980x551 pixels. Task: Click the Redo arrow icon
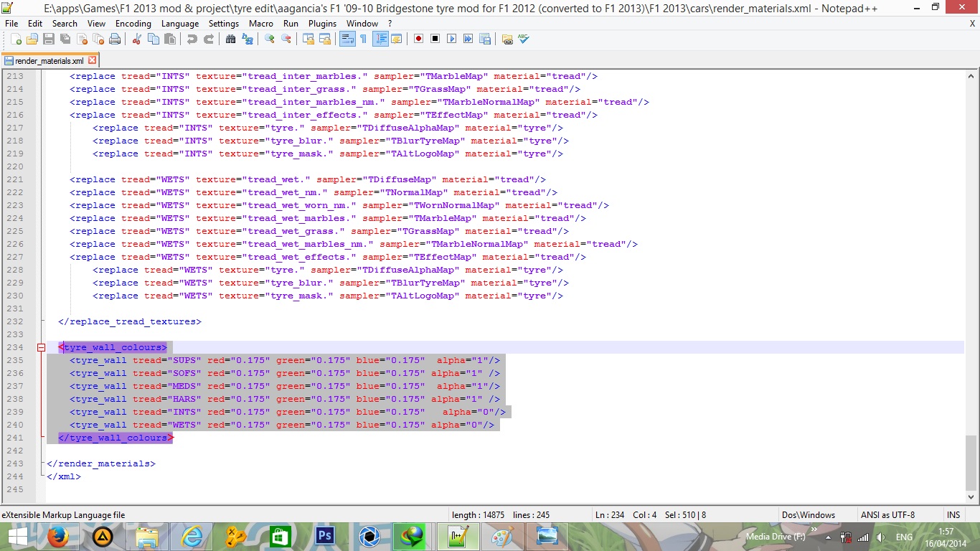tap(208, 39)
